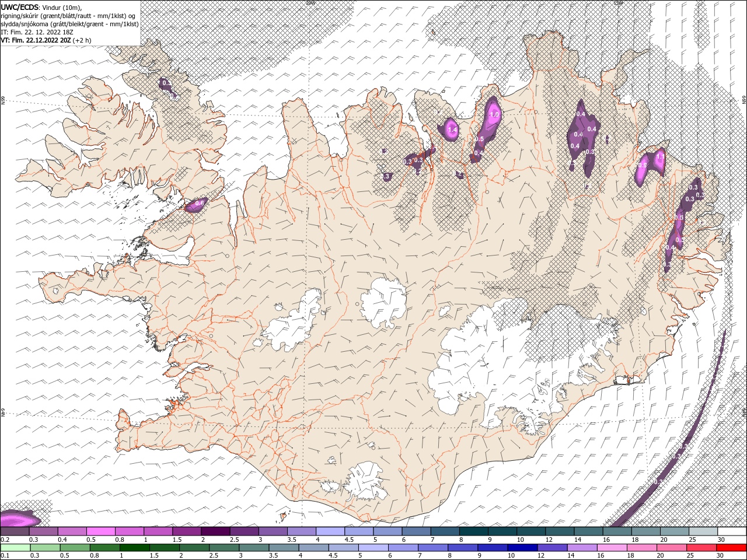Click the green-row legend swatch labelled 4.5

coord(343,548)
